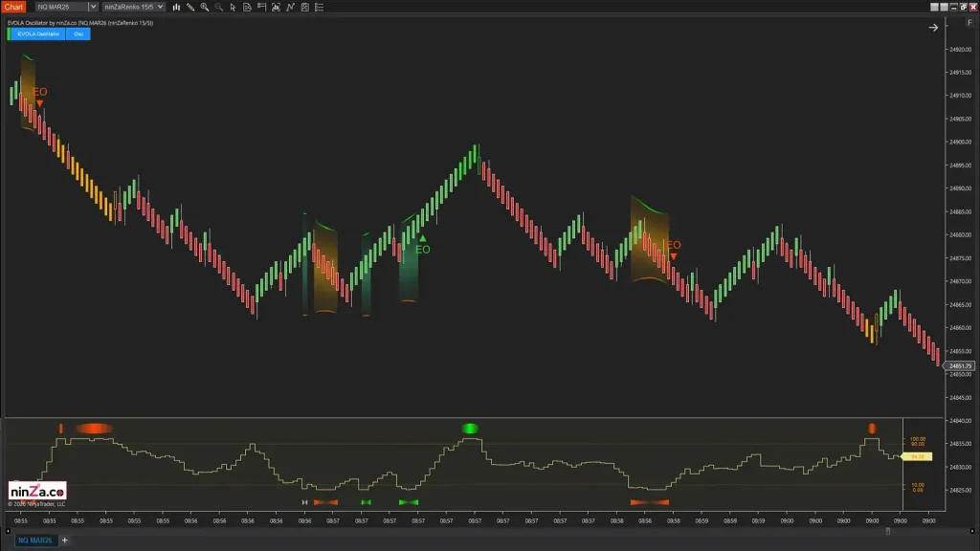Viewport: 980px width, 551px height.
Task: Open the Data Box icon
Action: pyautogui.click(x=249, y=7)
